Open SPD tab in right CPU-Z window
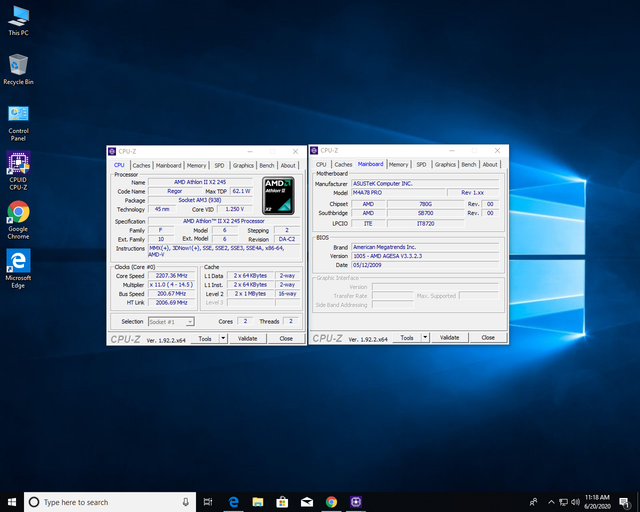 [x=421, y=165]
